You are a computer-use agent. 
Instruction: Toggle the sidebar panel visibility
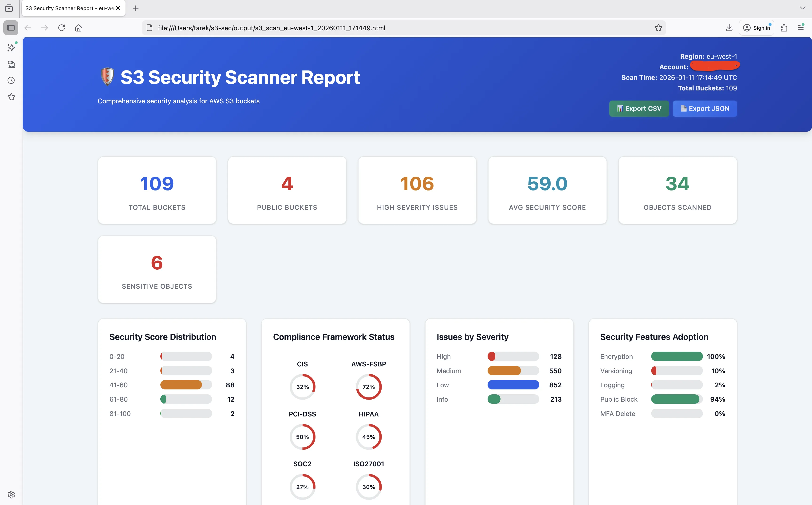point(11,28)
